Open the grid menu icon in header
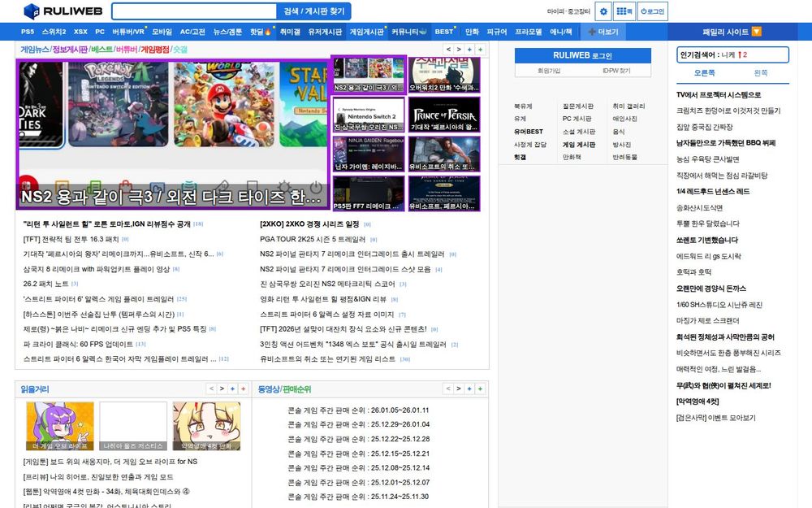This screenshot has height=508, width=812. (x=624, y=11)
